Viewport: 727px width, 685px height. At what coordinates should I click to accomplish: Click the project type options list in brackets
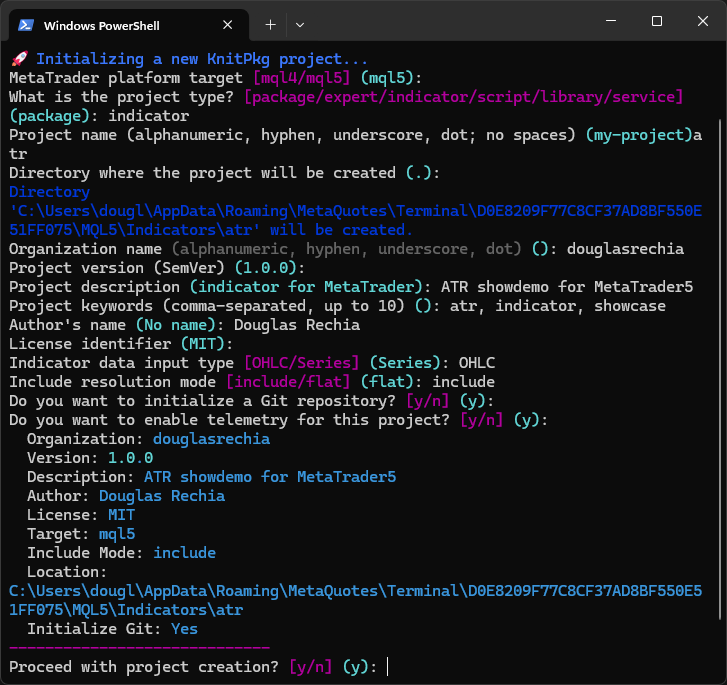point(464,97)
